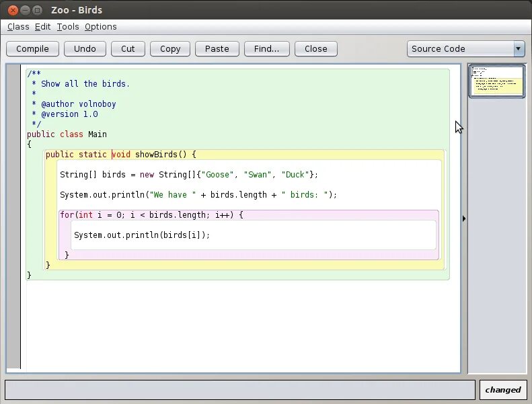This screenshot has width=532, height=404.
Task: Open the Tools menu
Action: point(68,27)
